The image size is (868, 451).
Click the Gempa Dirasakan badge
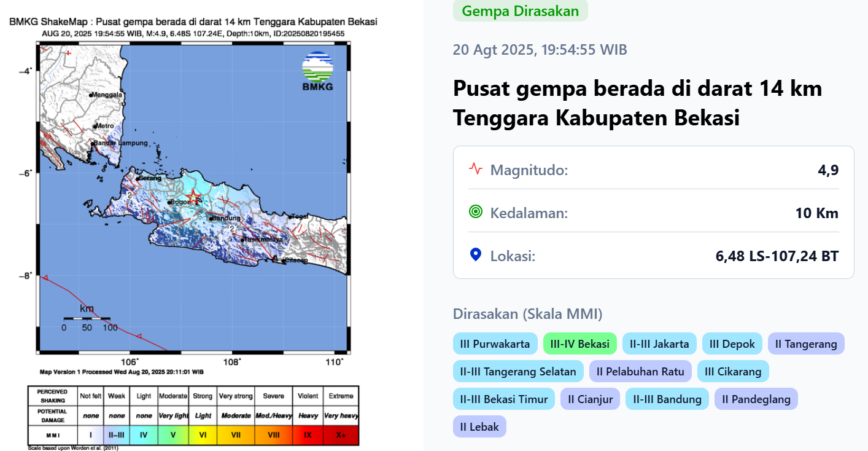pos(520,10)
